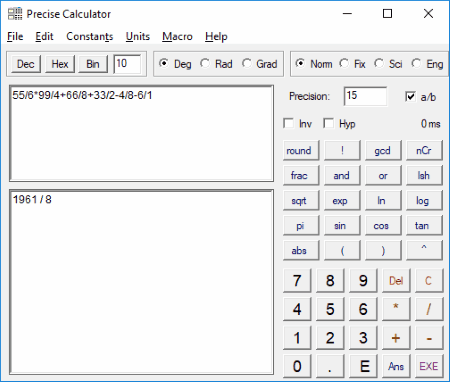Insert the sqrt function
Image resolution: width=450 pixels, height=382 pixels.
pyautogui.click(x=301, y=201)
